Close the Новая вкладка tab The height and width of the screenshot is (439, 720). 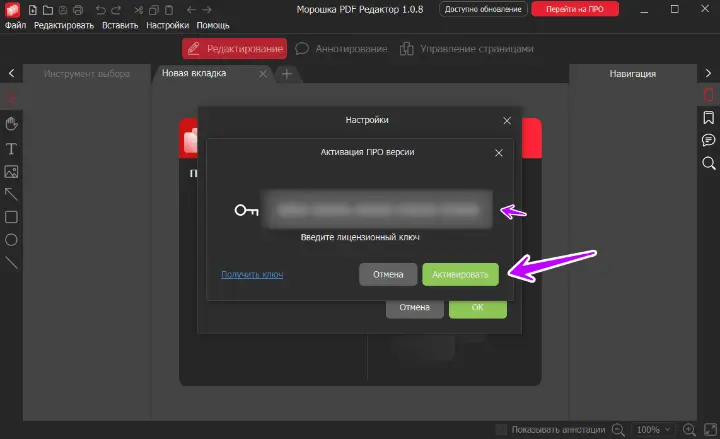coord(263,74)
